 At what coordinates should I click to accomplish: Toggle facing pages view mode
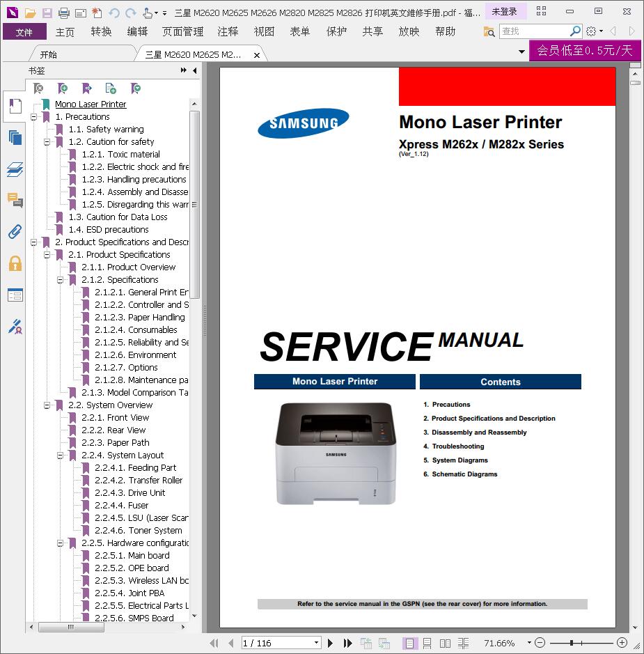click(445, 643)
